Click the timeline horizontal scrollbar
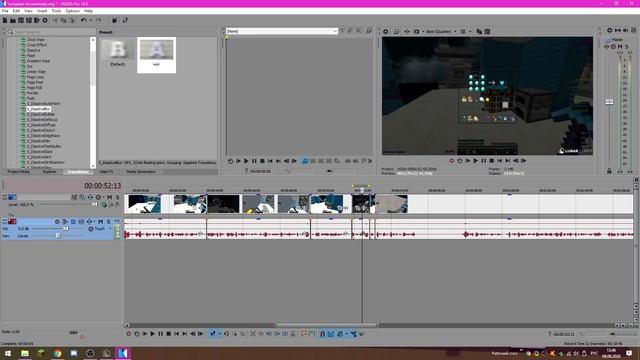Screen dimensions: 640x360 (326, 325)
